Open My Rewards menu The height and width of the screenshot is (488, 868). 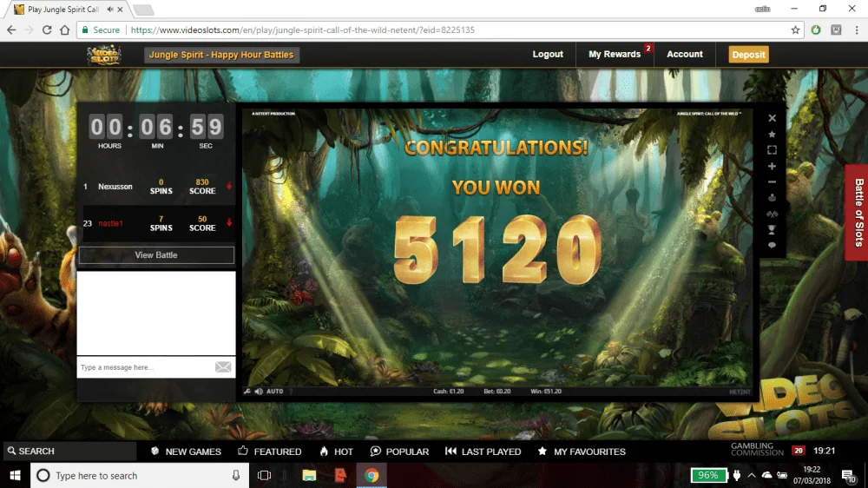click(615, 55)
